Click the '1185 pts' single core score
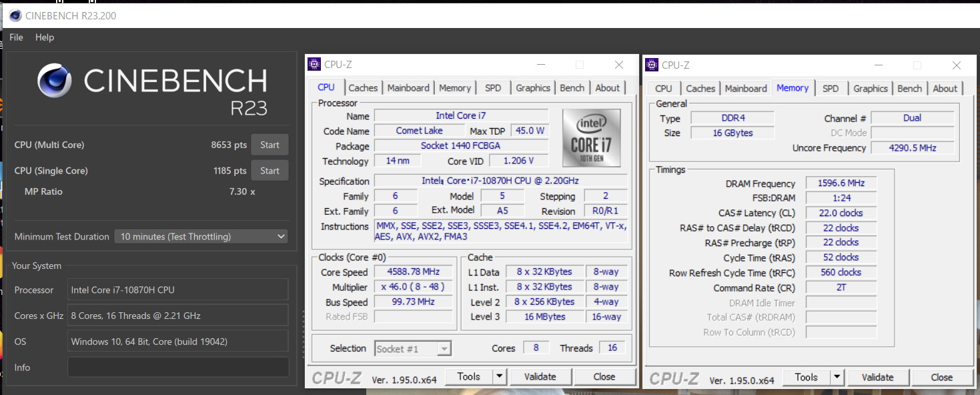The height and width of the screenshot is (395, 980). click(230, 171)
